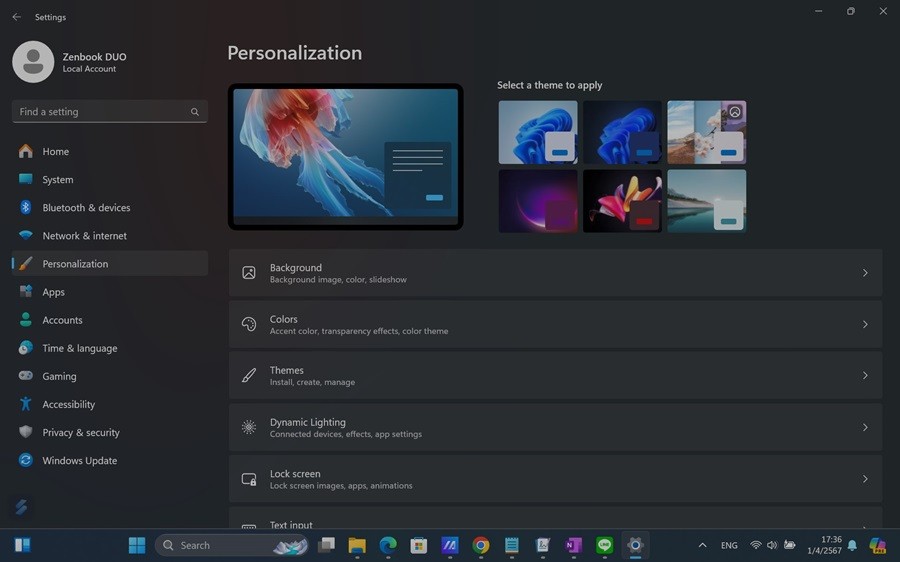The image size is (900, 562).
Task: Click the Windows Start button
Action: [x=137, y=545]
